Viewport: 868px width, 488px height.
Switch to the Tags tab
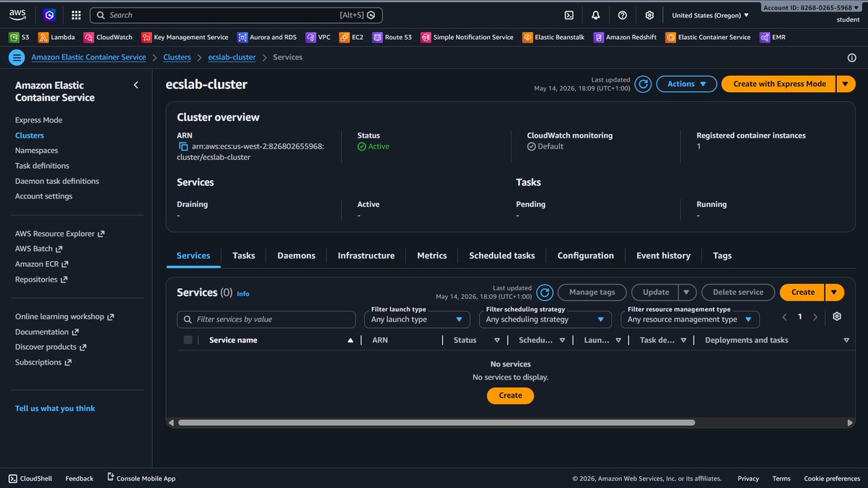[722, 256]
